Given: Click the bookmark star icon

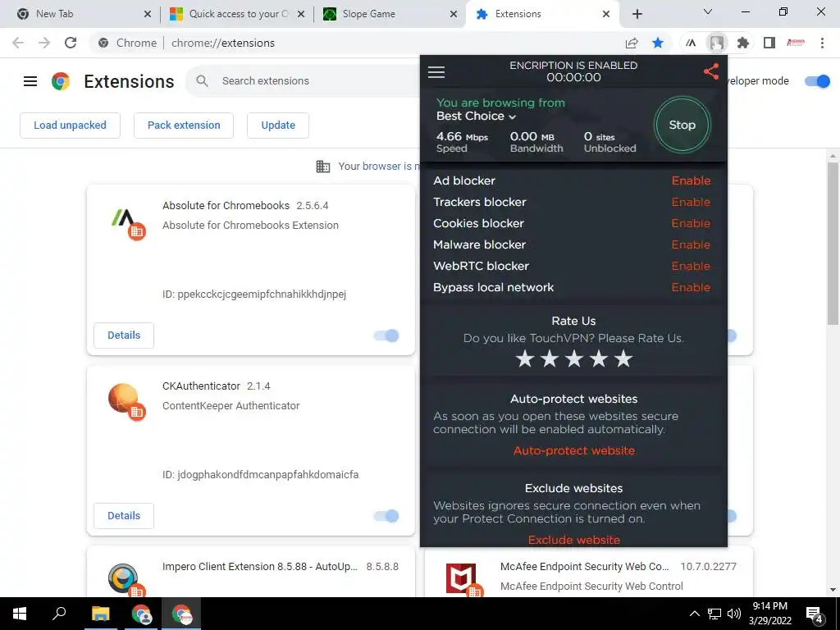Looking at the screenshot, I should point(658,43).
